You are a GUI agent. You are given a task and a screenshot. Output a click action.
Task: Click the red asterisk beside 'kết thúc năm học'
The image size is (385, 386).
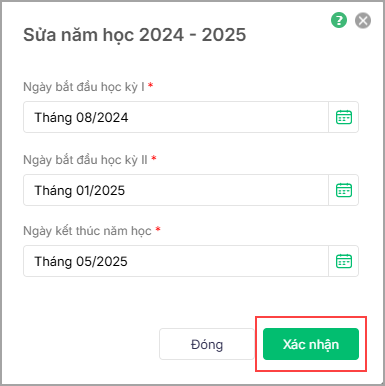tap(158, 229)
